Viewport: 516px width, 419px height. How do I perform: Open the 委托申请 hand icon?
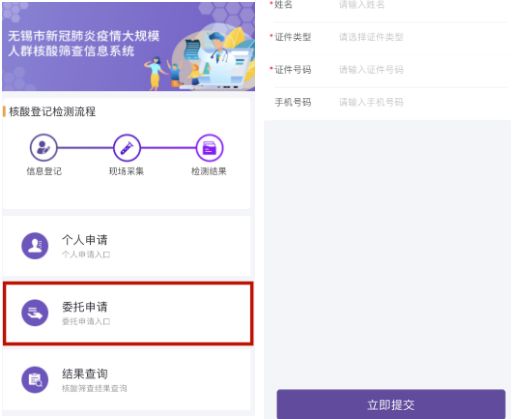coord(35,313)
